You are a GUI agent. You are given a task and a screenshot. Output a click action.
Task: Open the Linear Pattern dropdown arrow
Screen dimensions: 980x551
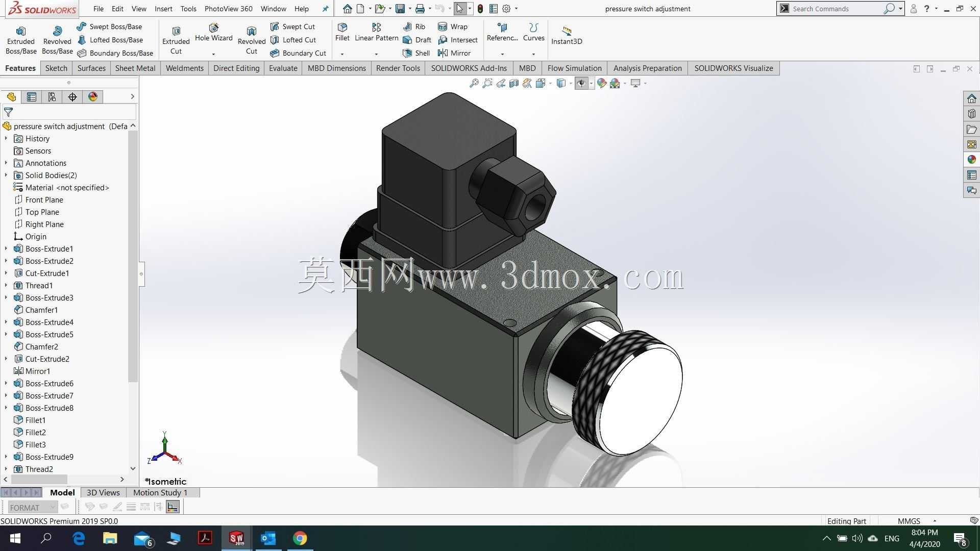[376, 54]
